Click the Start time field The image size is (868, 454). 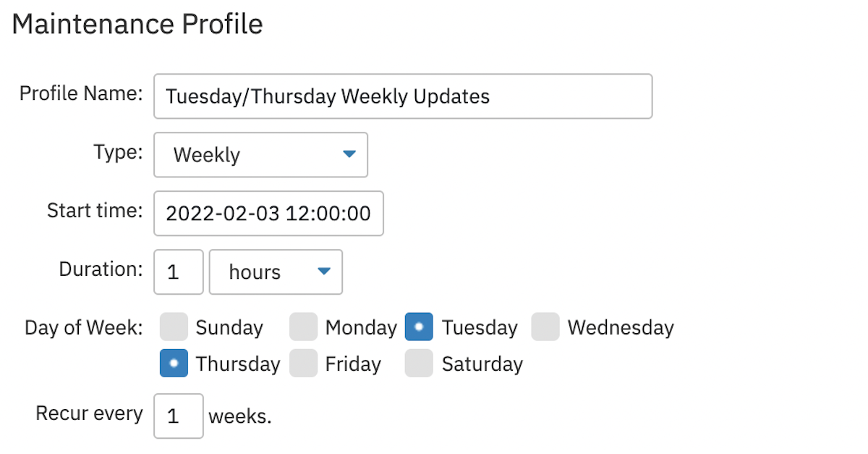coord(268,213)
